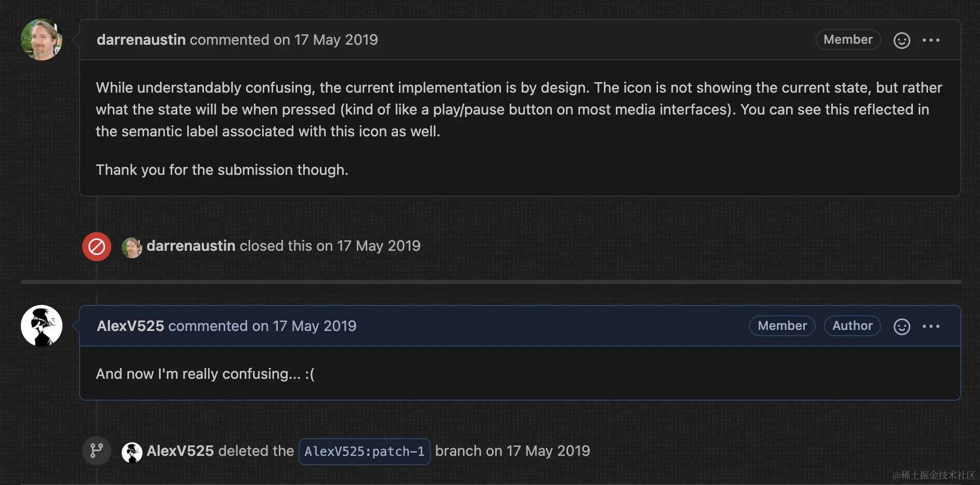The width and height of the screenshot is (980, 485).
Task: Add emoji reaction to darrenaustin's comment
Action: point(901,40)
